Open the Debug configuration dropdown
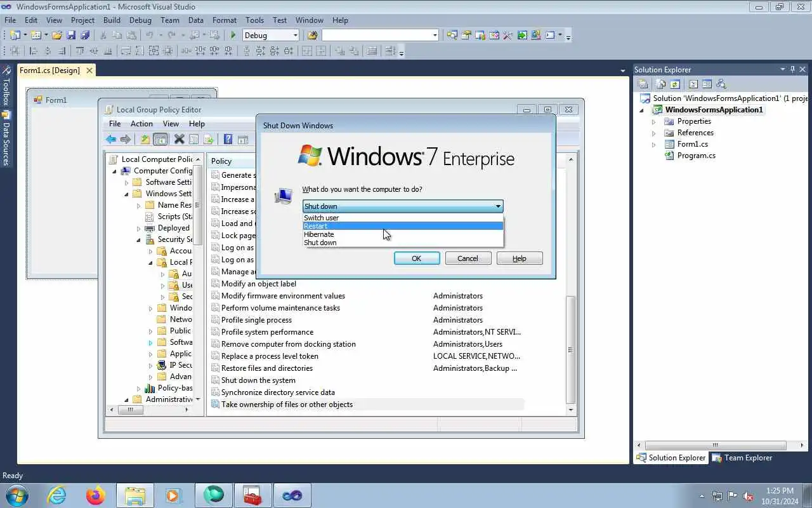 pos(295,36)
